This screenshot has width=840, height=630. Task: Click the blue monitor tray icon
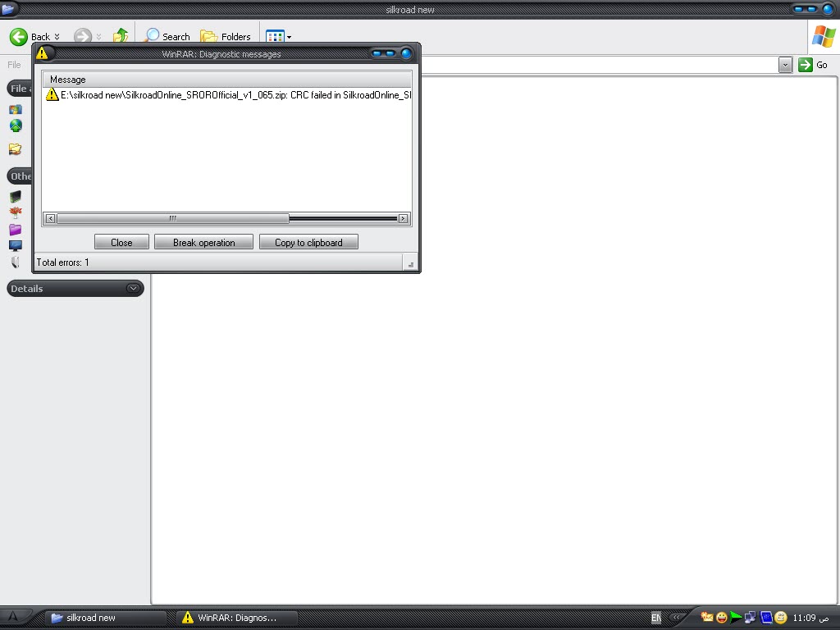[766, 618]
